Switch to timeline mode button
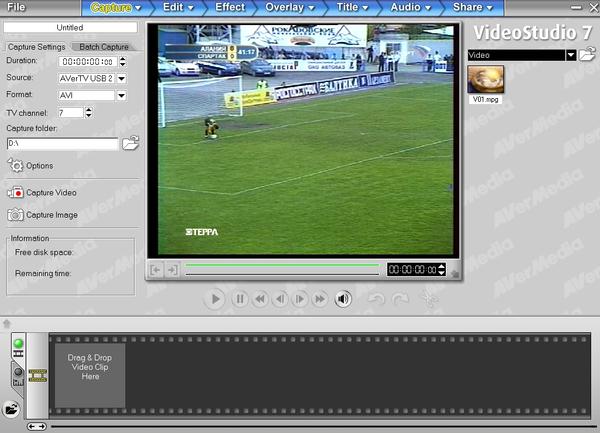 coord(17,374)
